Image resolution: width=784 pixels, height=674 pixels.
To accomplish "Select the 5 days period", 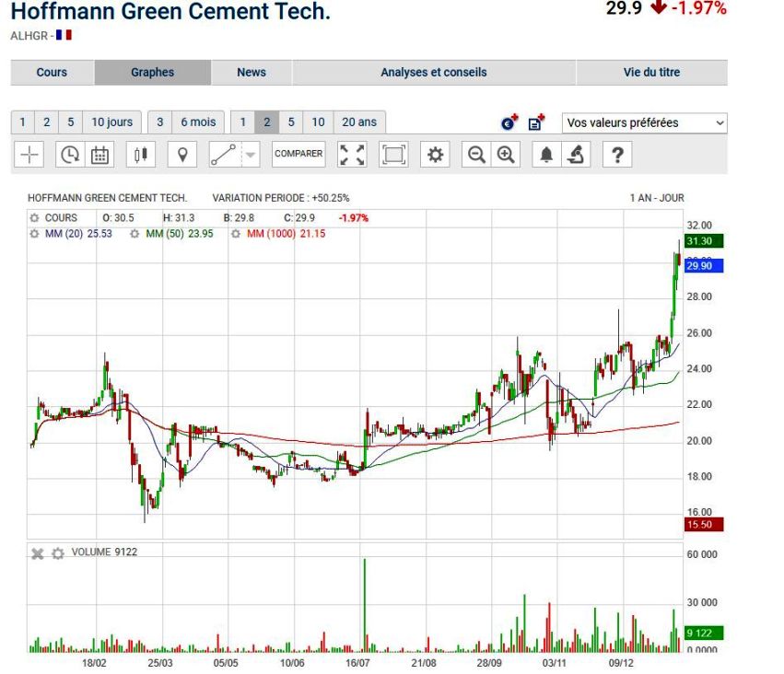I will pos(71,122).
